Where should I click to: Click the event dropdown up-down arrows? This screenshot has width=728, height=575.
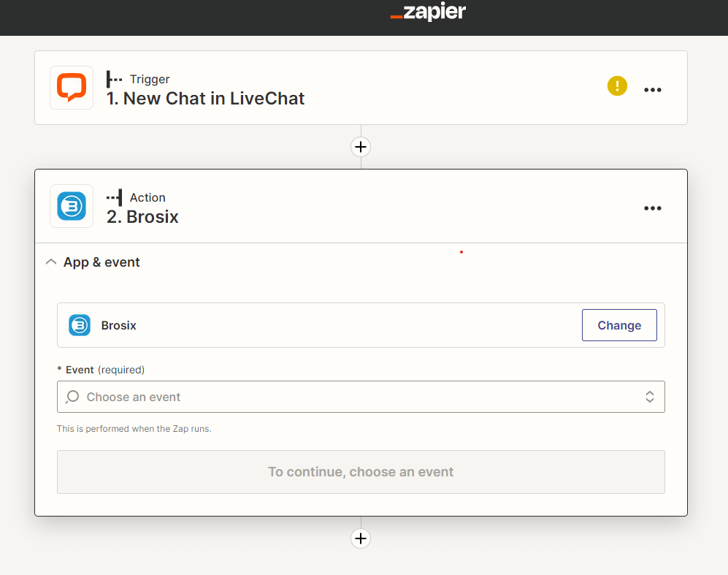[649, 397]
